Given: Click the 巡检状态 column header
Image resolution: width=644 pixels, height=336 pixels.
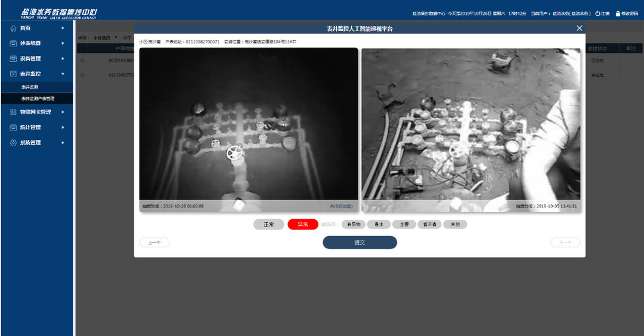Looking at the screenshot, I should (597, 48).
